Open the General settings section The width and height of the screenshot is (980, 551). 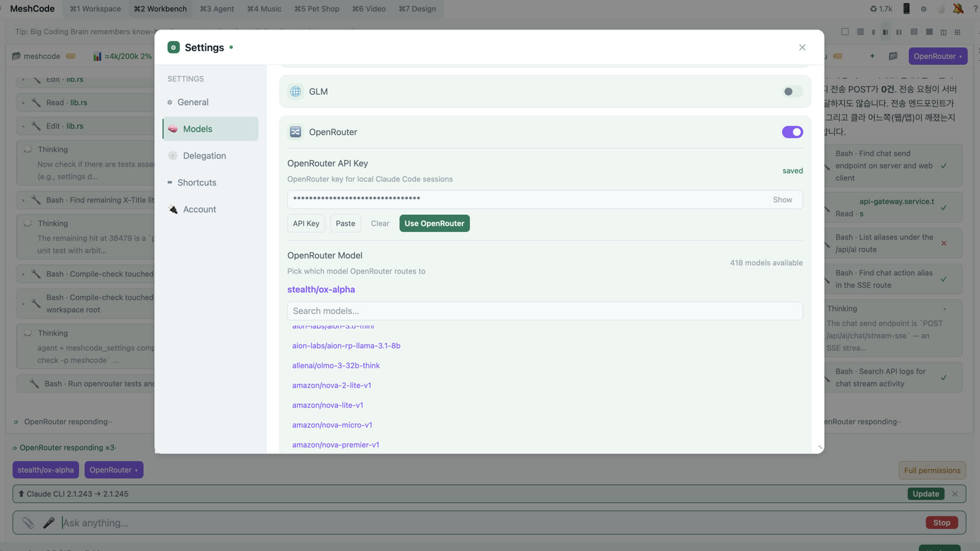211,102
